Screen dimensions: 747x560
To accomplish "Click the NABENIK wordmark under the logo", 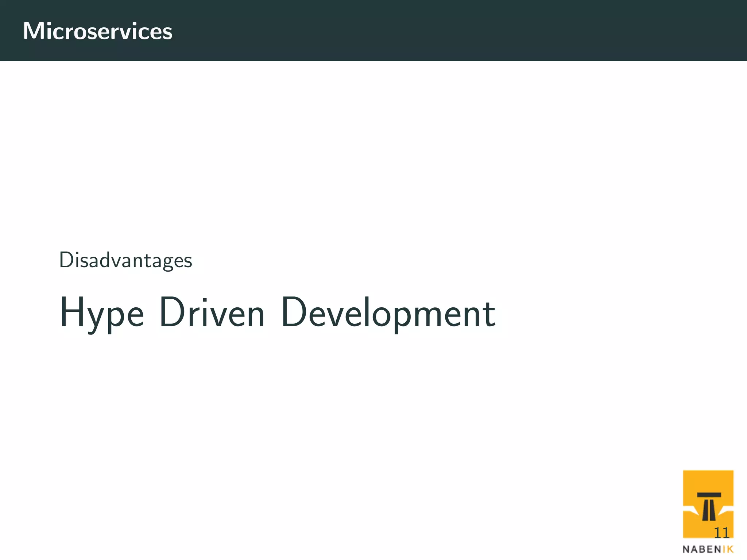I will [708, 549].
